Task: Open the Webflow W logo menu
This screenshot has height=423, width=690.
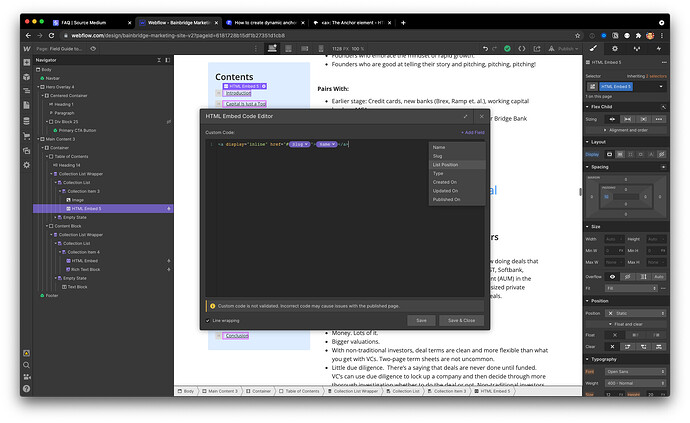Action: tap(27, 48)
